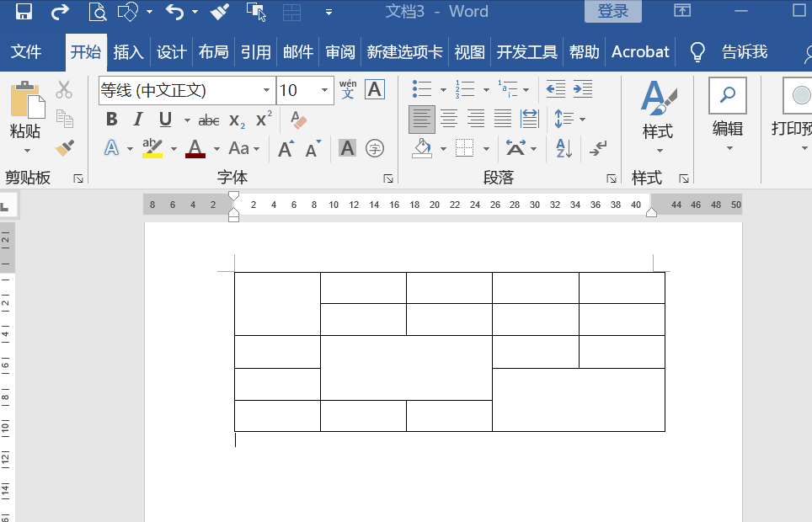The image size is (812, 522).
Task: Toggle Bold formatting
Action: point(111,120)
